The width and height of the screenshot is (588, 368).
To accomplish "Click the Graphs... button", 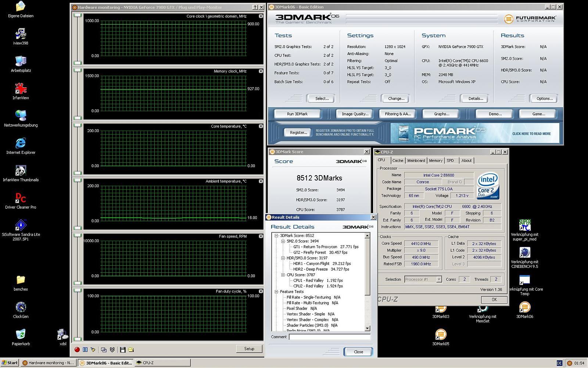I will pos(441,114).
